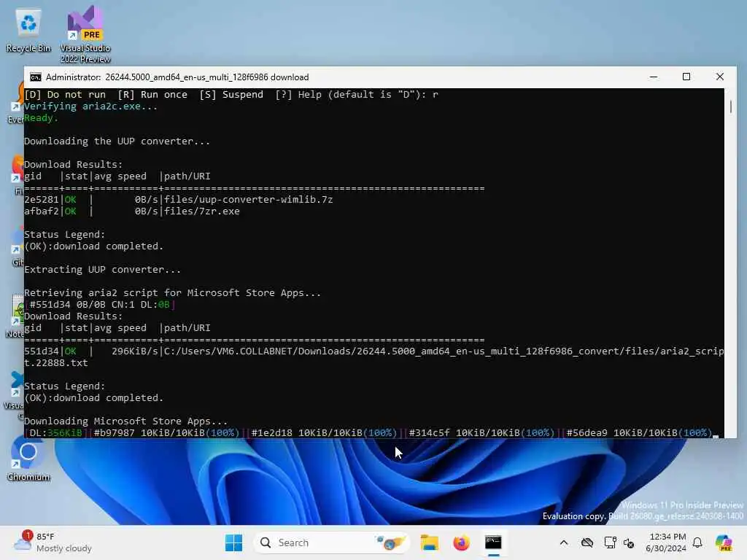Click the muted volume tray icon

click(x=629, y=542)
